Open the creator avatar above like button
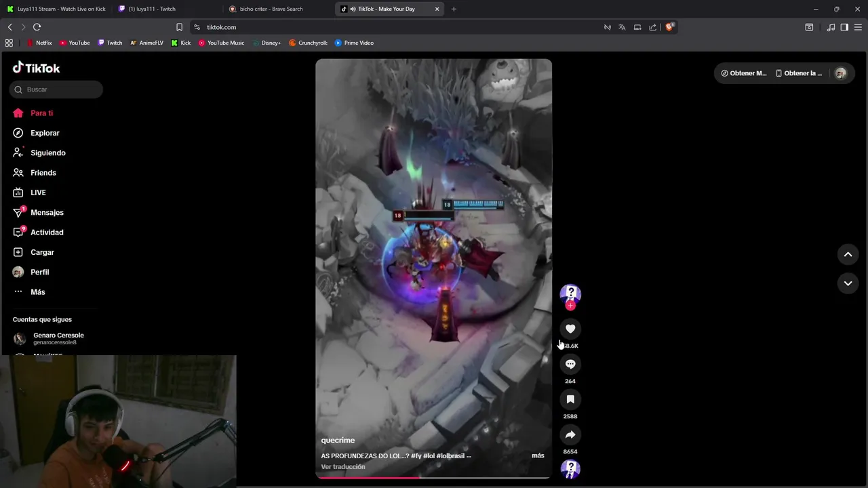868x488 pixels. coord(570,293)
